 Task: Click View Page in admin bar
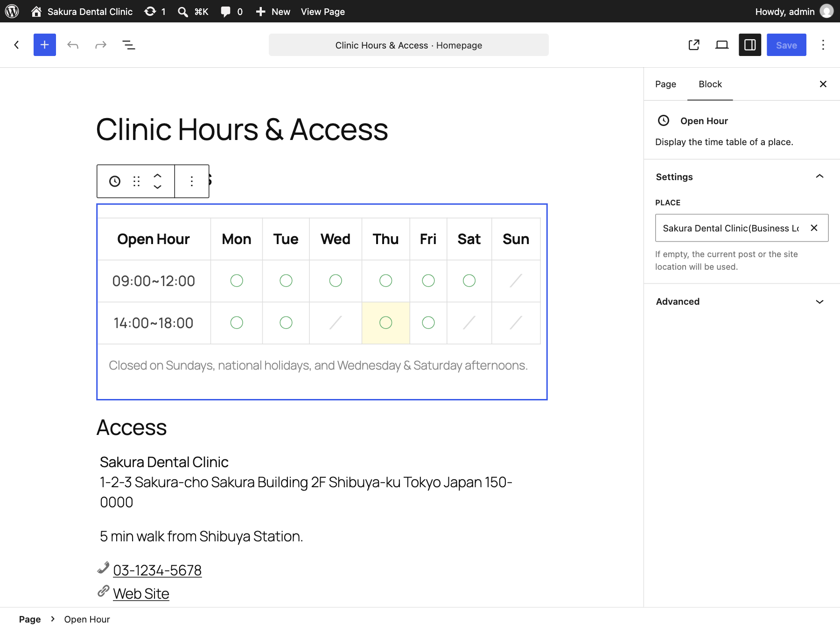point(323,11)
